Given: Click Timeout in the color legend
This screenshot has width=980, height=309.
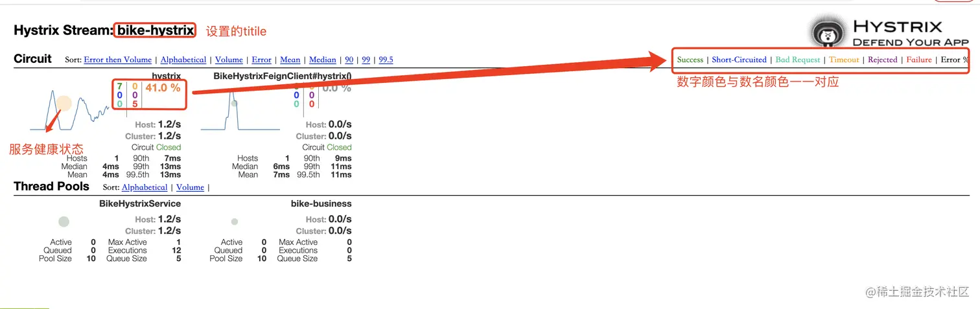Looking at the screenshot, I should 844,60.
